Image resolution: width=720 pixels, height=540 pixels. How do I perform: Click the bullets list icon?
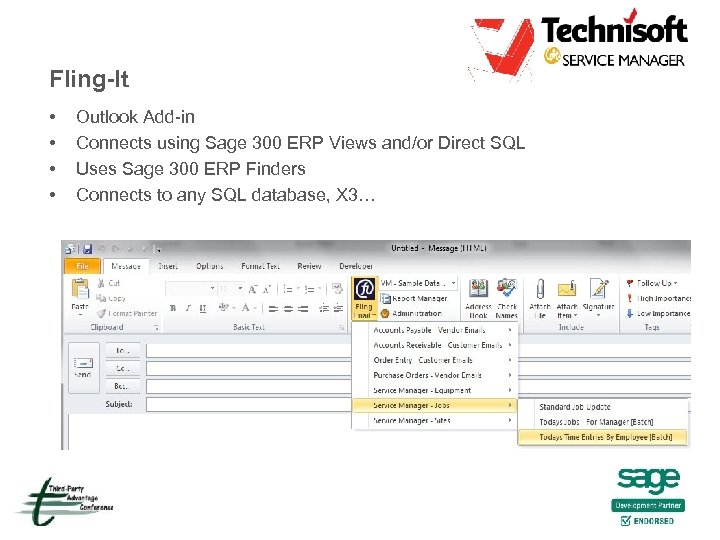click(x=288, y=289)
